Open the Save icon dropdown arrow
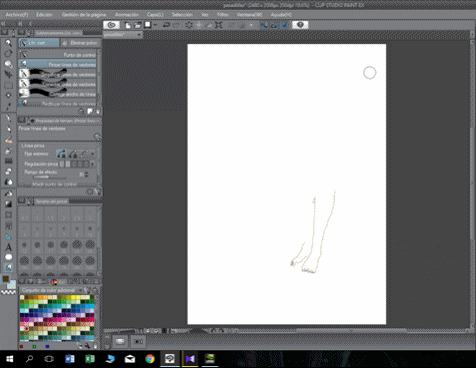Viewport: 476px width, 368px height. [155, 25]
